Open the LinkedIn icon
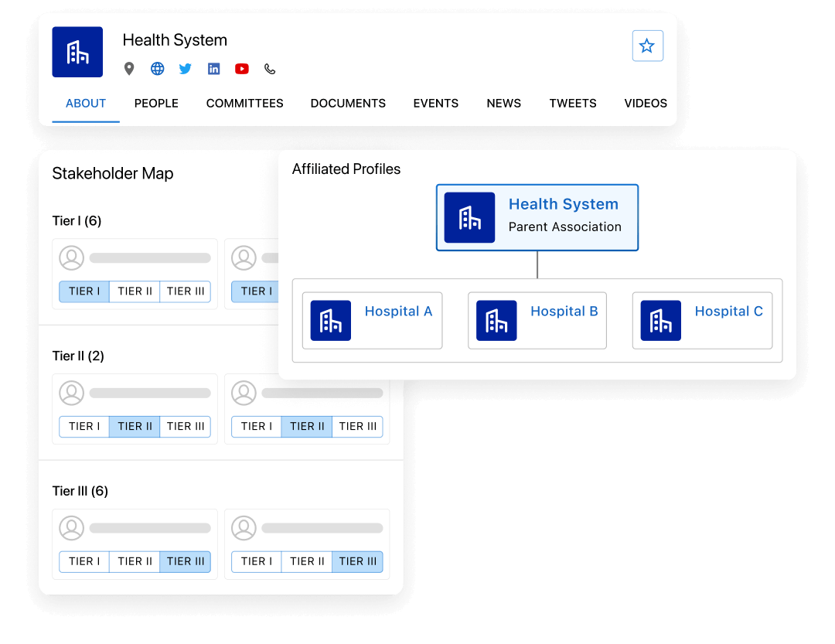The width and height of the screenshot is (835, 644). [214, 69]
